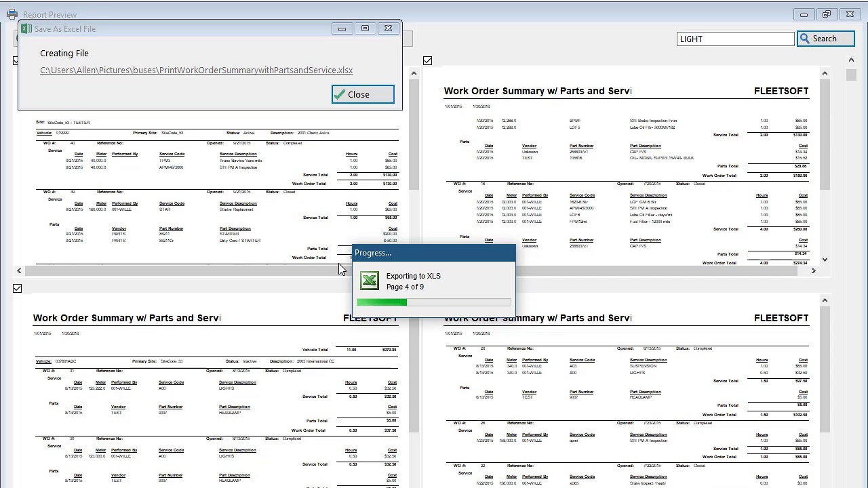Screen dimensions: 868x488
Task: Click the 'Exporting to XLS' text
Action: (413, 276)
